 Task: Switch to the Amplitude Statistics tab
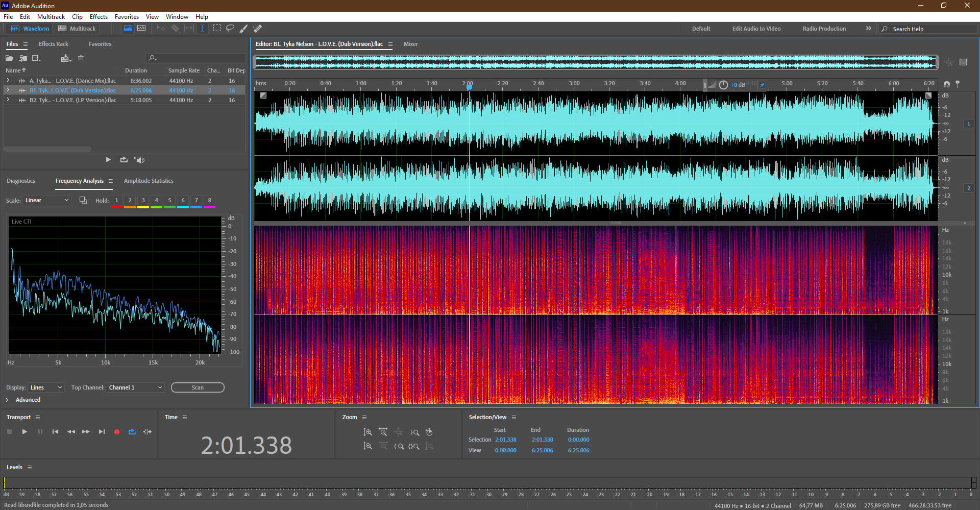tap(149, 181)
